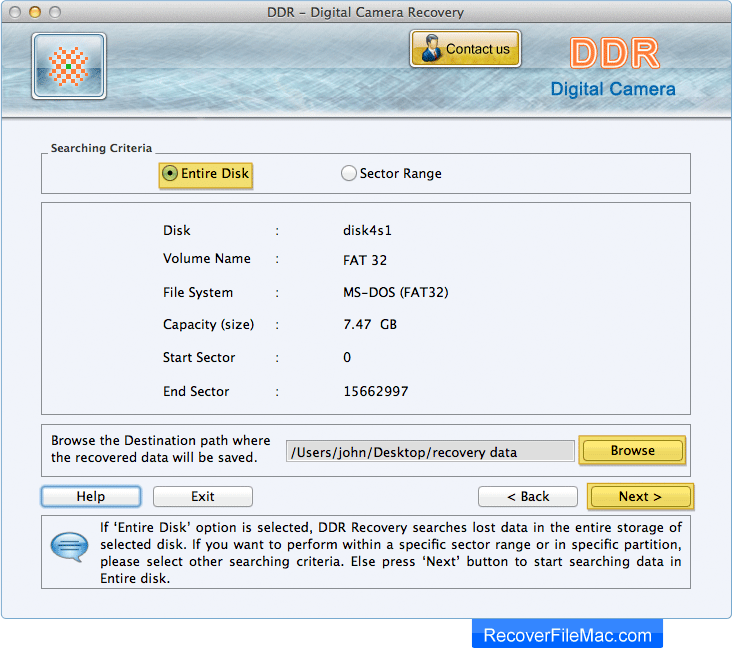Click the volume name value FAT 32
The image size is (732, 648).
click(365, 260)
